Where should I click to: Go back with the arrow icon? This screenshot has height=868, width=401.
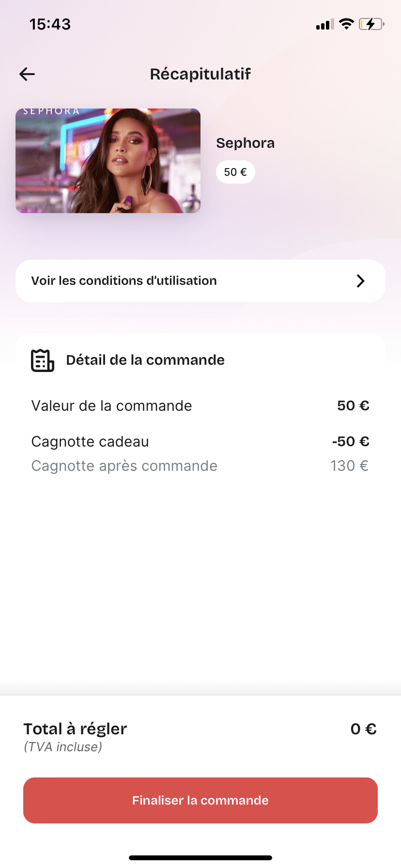coord(27,74)
